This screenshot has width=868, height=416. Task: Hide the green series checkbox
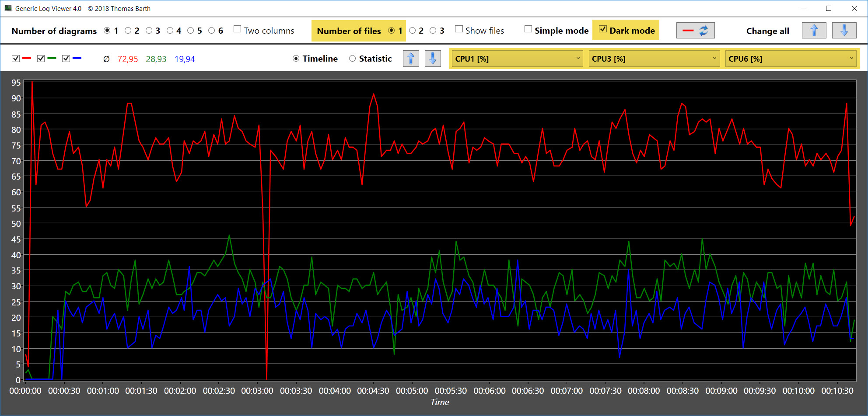41,59
